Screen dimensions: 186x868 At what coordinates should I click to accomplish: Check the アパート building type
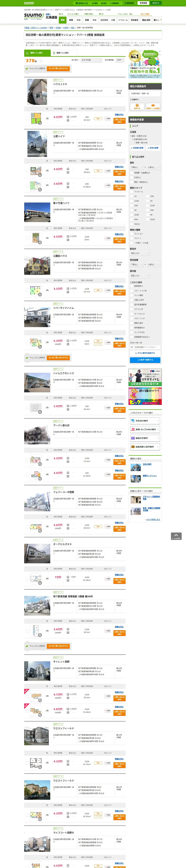click(132, 238)
